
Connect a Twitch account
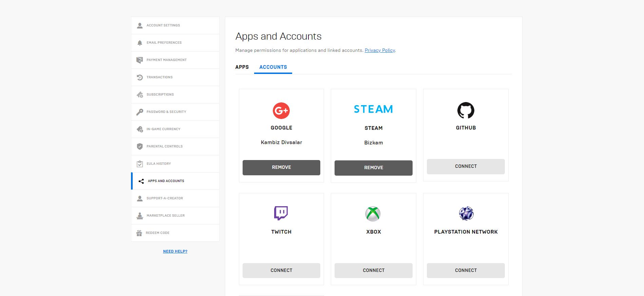point(281,271)
